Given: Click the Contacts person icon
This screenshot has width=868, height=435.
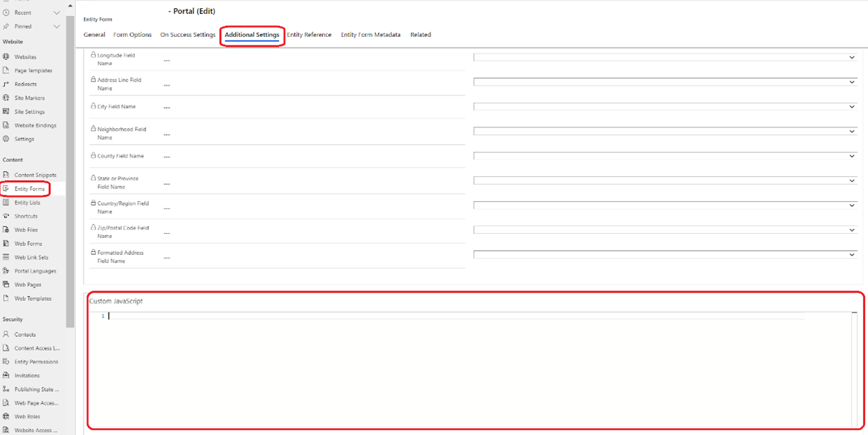Looking at the screenshot, I should click(x=6, y=334).
